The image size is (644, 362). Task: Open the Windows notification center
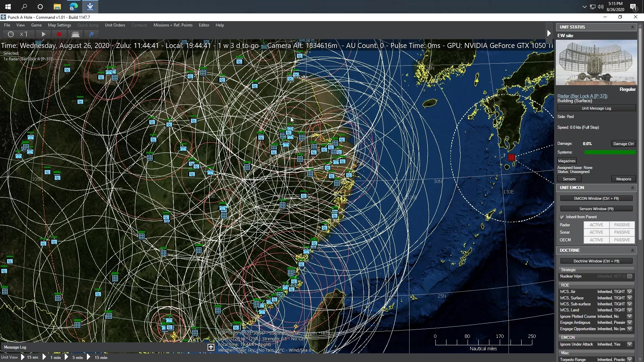(633, 7)
